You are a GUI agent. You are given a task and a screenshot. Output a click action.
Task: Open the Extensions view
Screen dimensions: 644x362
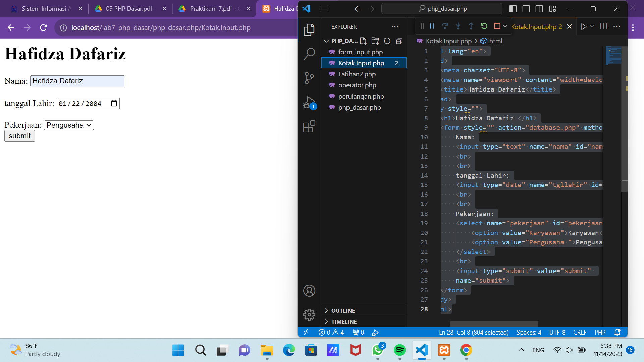(x=309, y=126)
